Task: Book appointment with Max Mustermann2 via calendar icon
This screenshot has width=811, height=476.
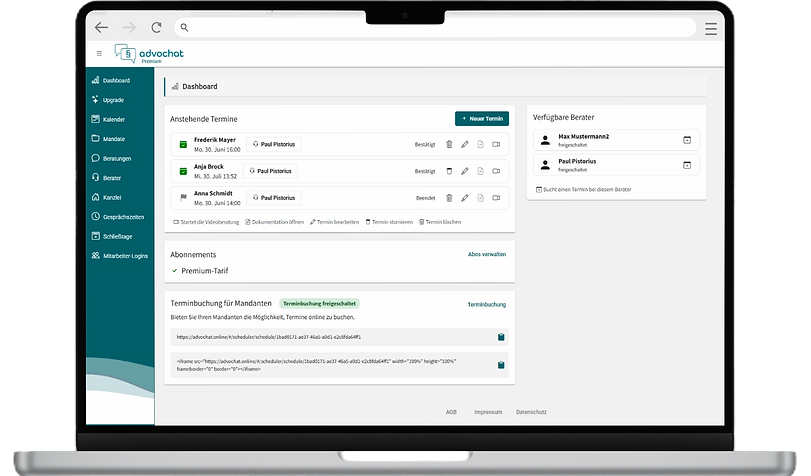Action: pyautogui.click(x=687, y=140)
